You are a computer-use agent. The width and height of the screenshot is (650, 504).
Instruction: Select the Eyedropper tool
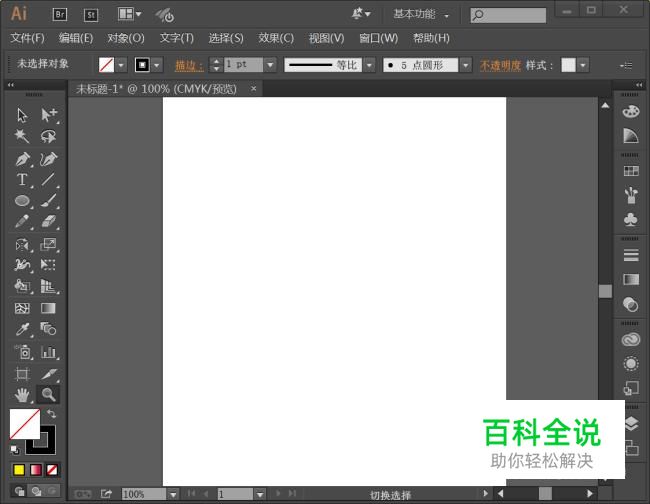click(22, 329)
